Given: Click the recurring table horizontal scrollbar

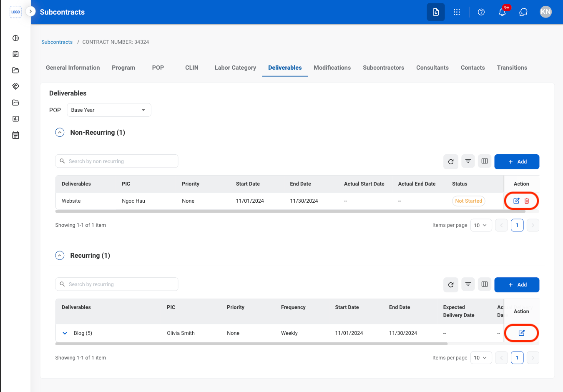Looking at the screenshot, I should [x=251, y=344].
